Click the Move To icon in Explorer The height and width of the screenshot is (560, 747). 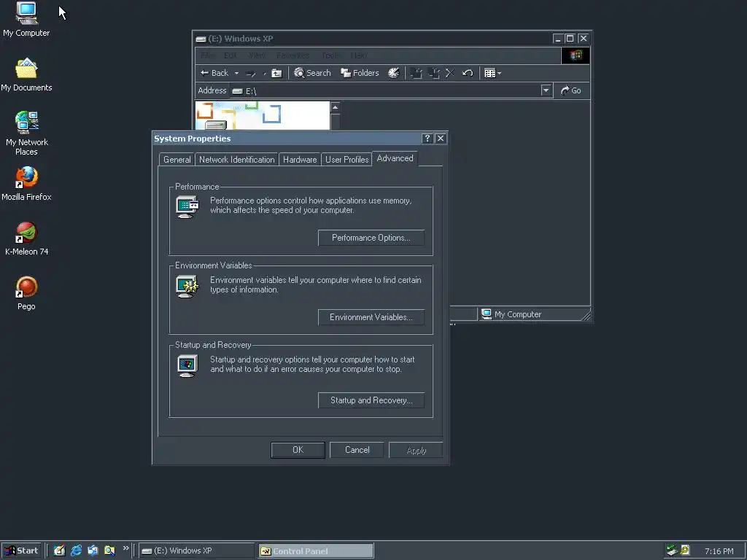click(416, 73)
